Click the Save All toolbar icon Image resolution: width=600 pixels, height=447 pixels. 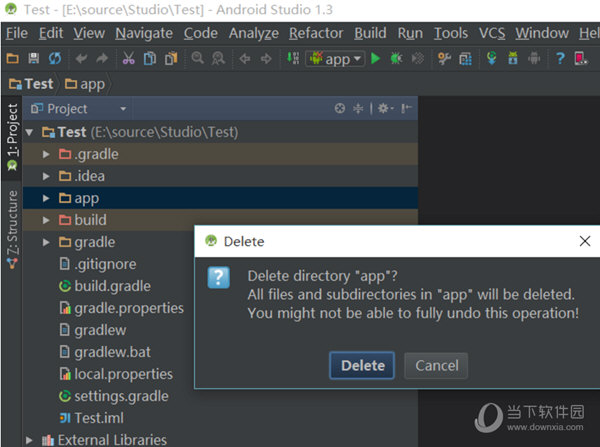click(x=34, y=59)
